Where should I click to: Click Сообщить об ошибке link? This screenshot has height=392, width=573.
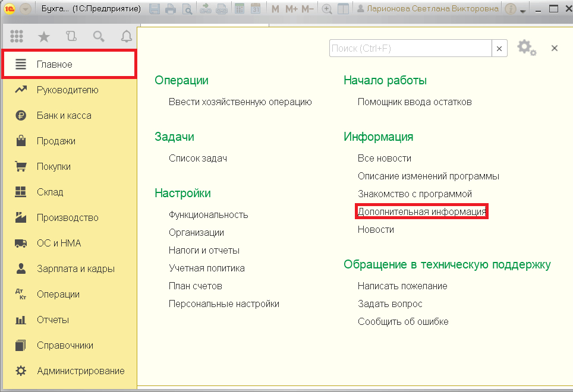(x=403, y=322)
